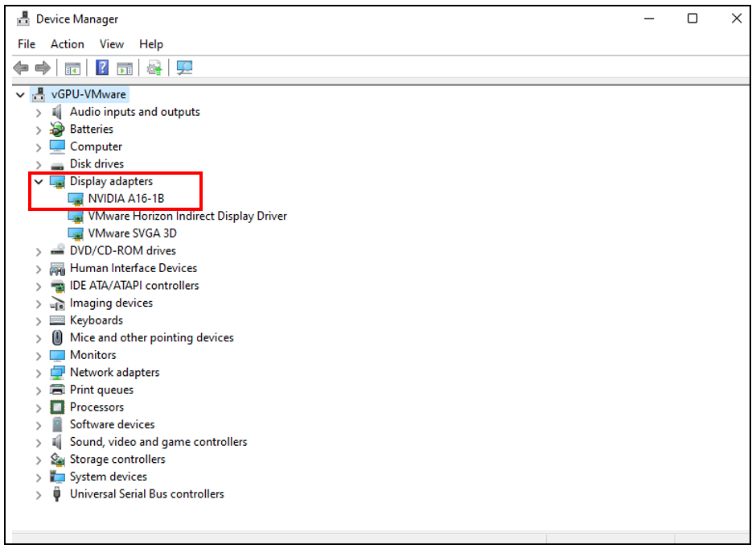Screen dimensions: 756x549
Task: Select VMware Horizon Indirect Display Driver
Action: pyautogui.click(x=187, y=216)
